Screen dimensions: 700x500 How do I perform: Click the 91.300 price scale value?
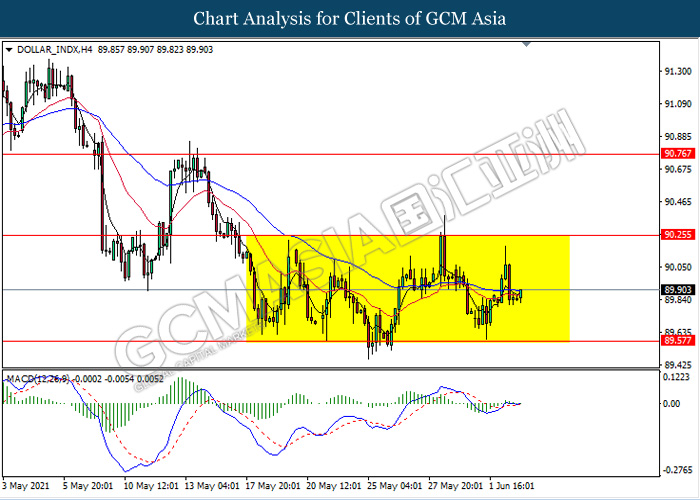(x=678, y=71)
